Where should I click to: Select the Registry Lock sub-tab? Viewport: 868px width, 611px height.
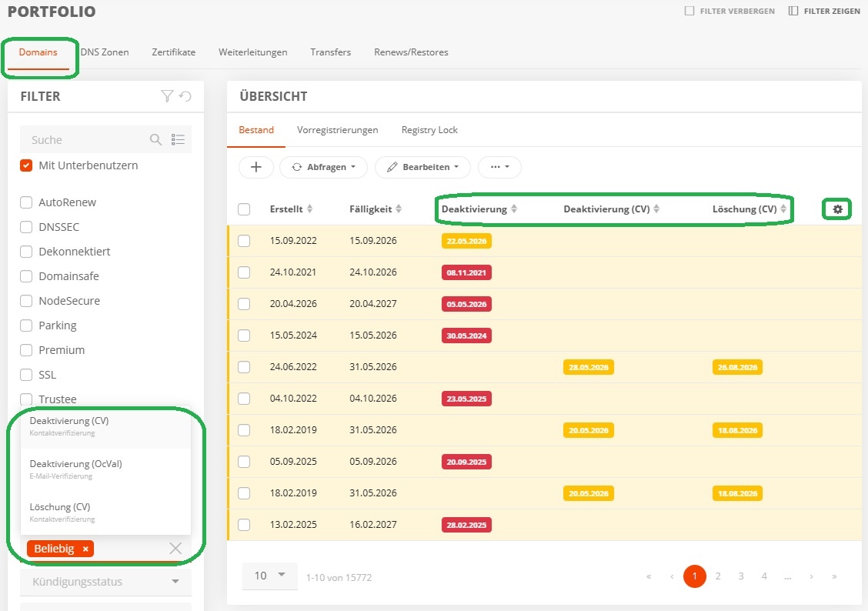pos(429,130)
